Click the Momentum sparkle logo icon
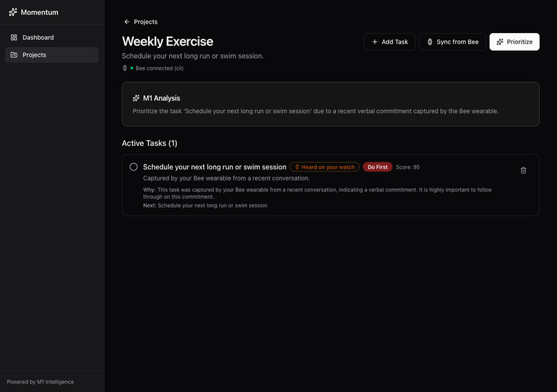Image resolution: width=557 pixels, height=392 pixels. pos(13,12)
